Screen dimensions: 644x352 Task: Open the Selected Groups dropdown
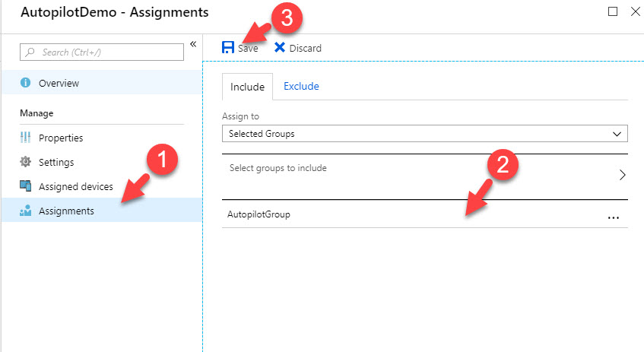tap(425, 134)
